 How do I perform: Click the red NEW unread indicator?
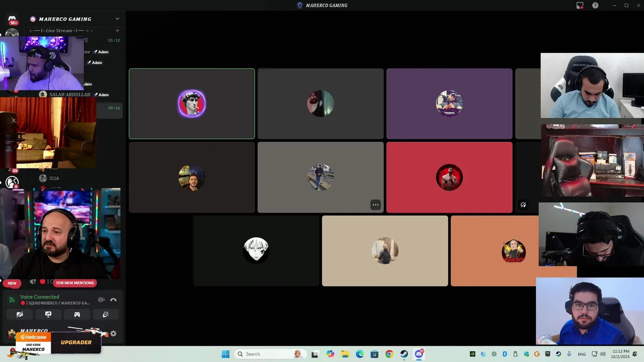pos(12,283)
